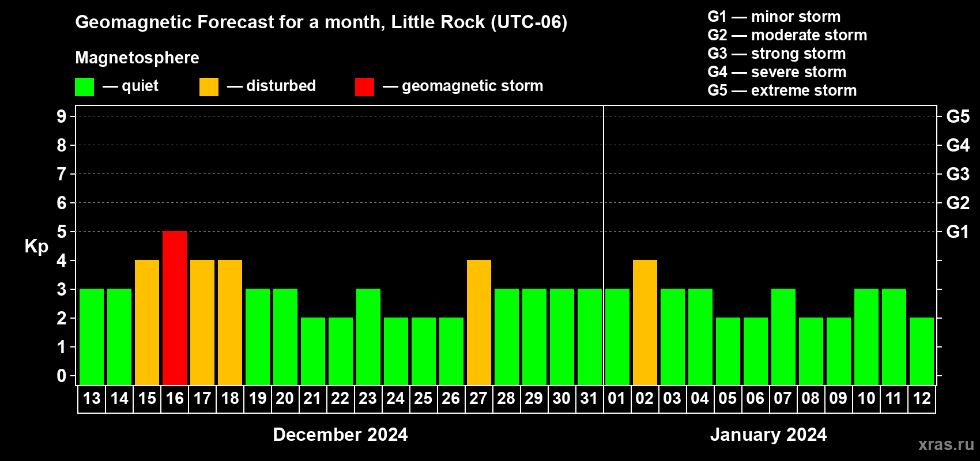Click the green bar for January 07
Viewport: 980px width, 461px height.
pyautogui.click(x=783, y=337)
